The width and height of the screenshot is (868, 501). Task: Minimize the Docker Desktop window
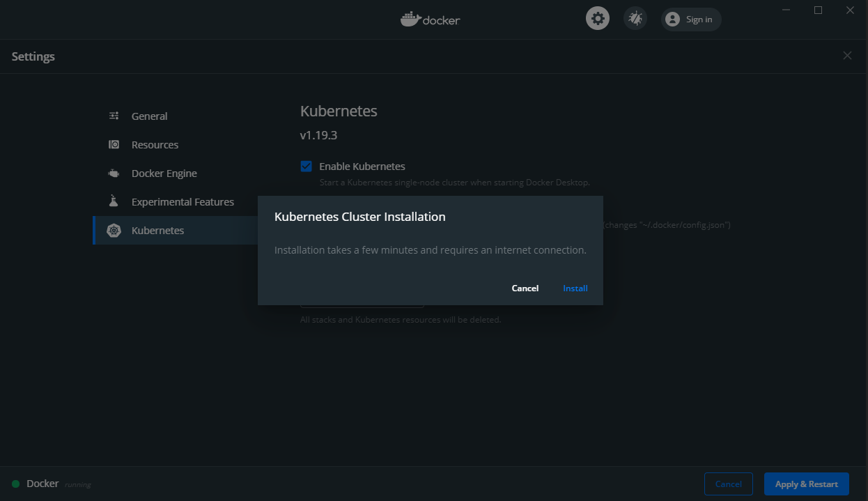click(786, 10)
